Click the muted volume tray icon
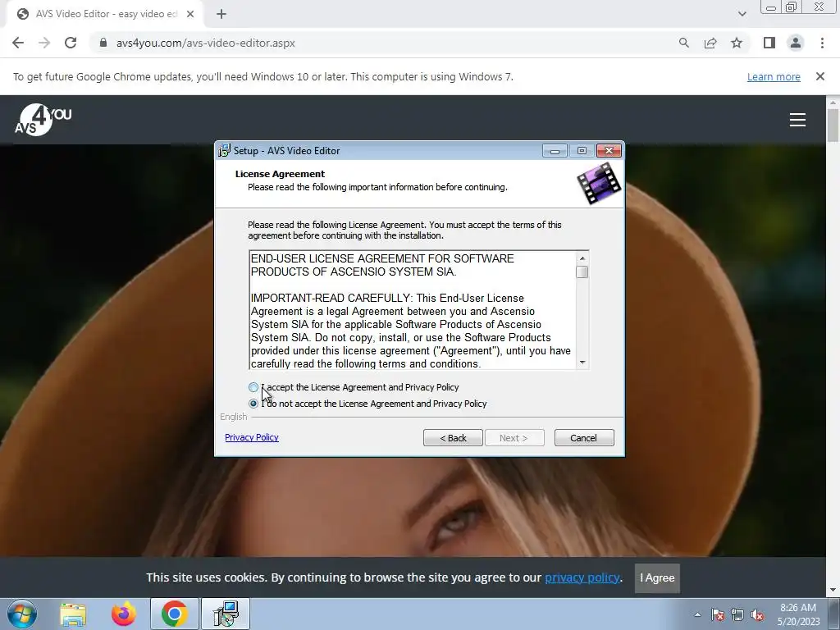 click(757, 614)
